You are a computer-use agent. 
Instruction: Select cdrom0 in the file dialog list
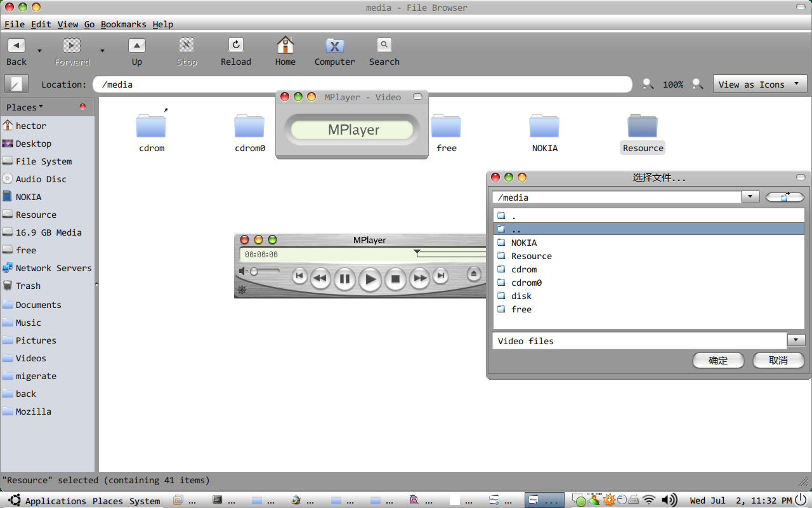[648, 283]
